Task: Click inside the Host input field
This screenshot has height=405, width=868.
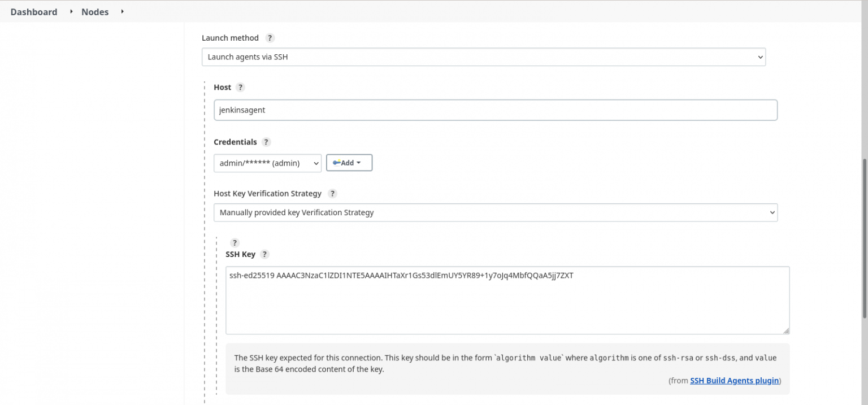Action: coord(495,110)
